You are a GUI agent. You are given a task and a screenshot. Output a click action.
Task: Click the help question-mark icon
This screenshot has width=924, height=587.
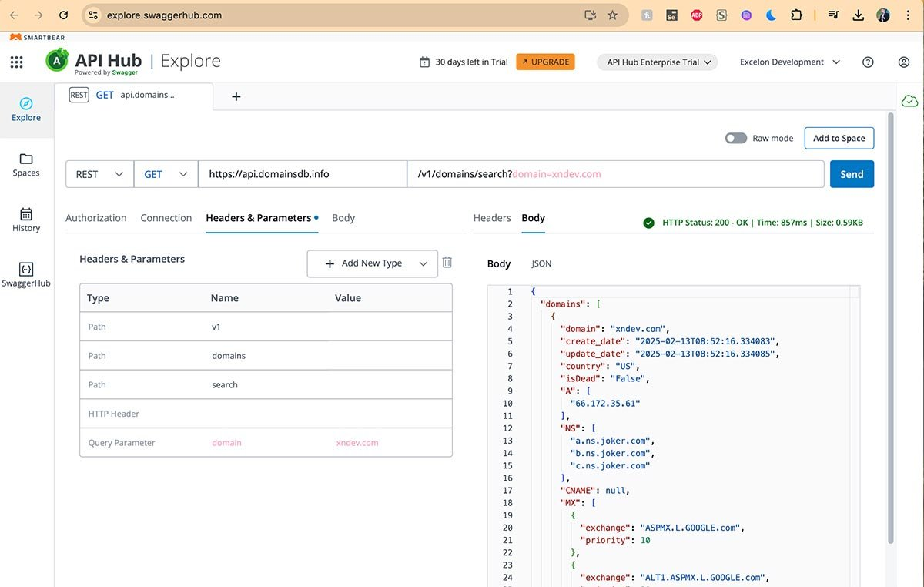click(x=868, y=62)
